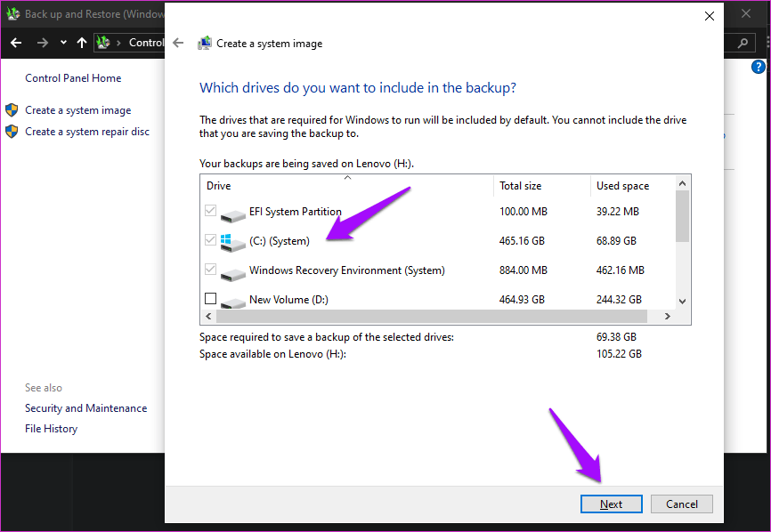This screenshot has width=771, height=532.
Task: Click the blue help question mark icon
Action: 759,67
